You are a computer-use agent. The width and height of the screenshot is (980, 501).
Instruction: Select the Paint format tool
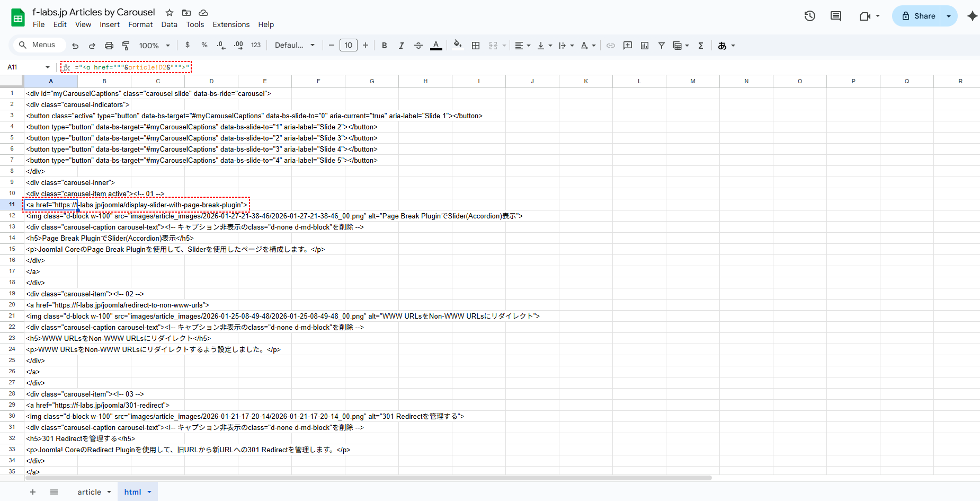(126, 46)
